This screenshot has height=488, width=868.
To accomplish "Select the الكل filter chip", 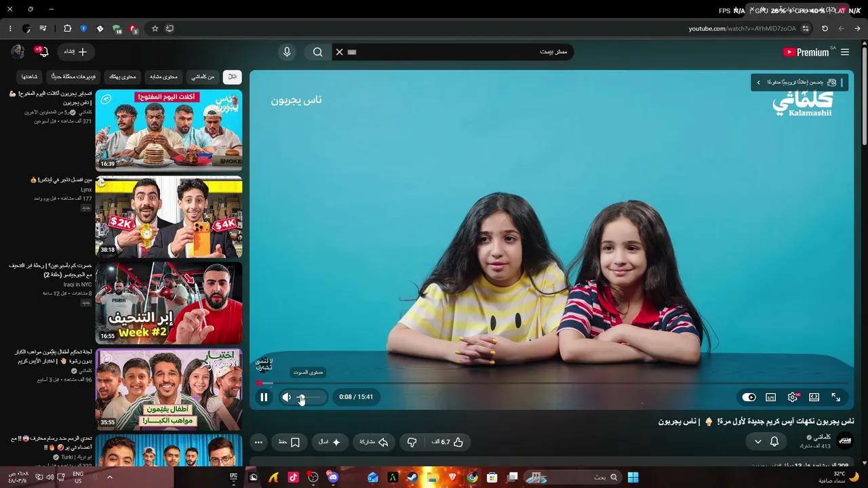I will pos(232,77).
